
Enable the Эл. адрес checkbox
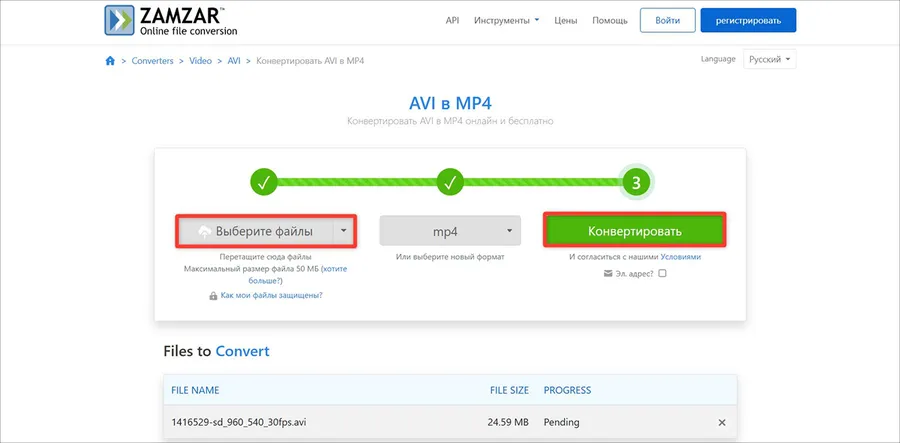[x=662, y=274]
